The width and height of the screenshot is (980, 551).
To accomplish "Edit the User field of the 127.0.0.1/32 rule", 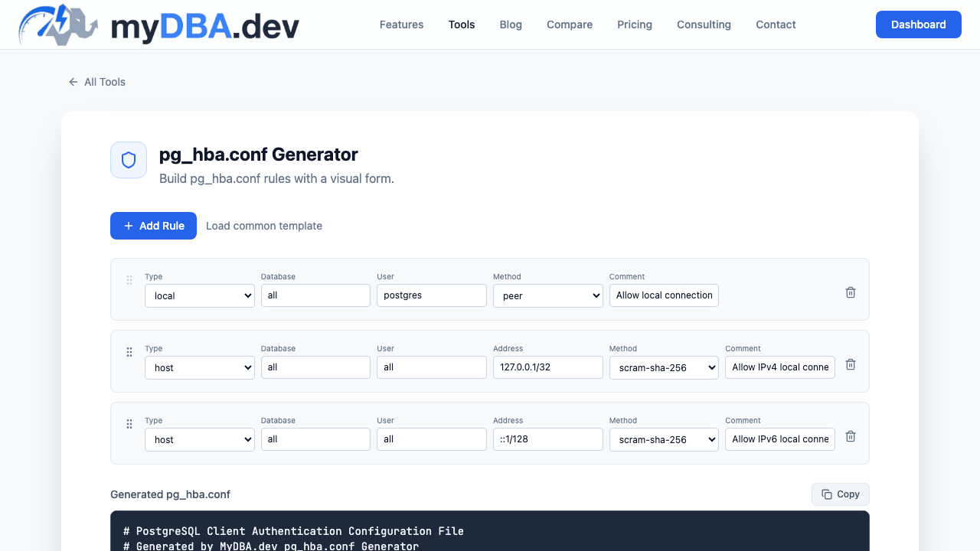I will (x=432, y=367).
